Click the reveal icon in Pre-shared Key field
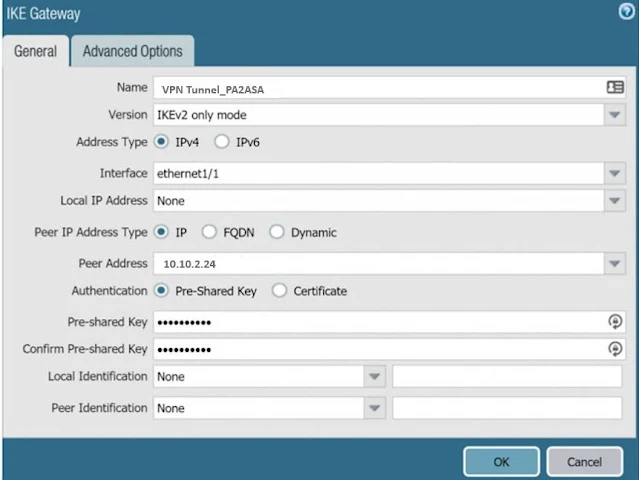 (x=615, y=321)
